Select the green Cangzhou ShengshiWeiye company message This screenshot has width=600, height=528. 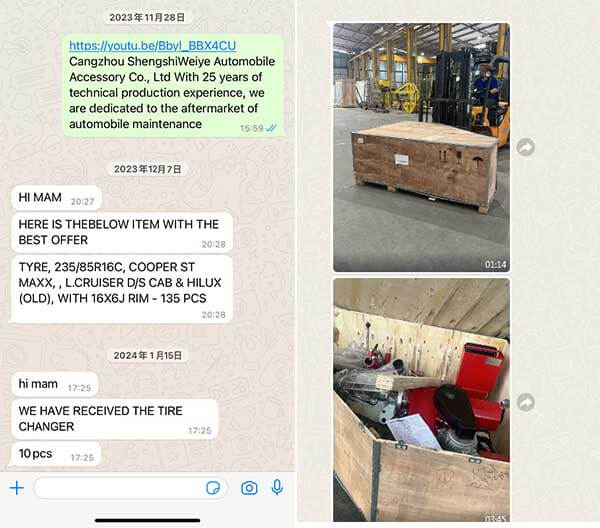174,86
